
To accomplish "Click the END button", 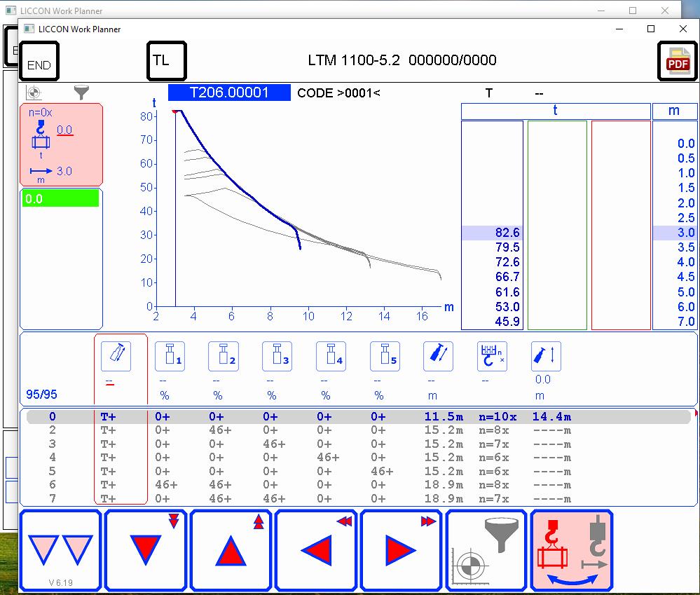I will pyautogui.click(x=39, y=61).
